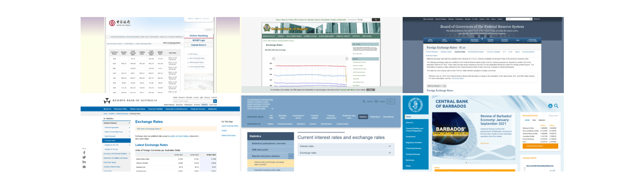Open the Central Bank of Barbados YouTube icon
The image size is (644, 189).
coord(550,106)
